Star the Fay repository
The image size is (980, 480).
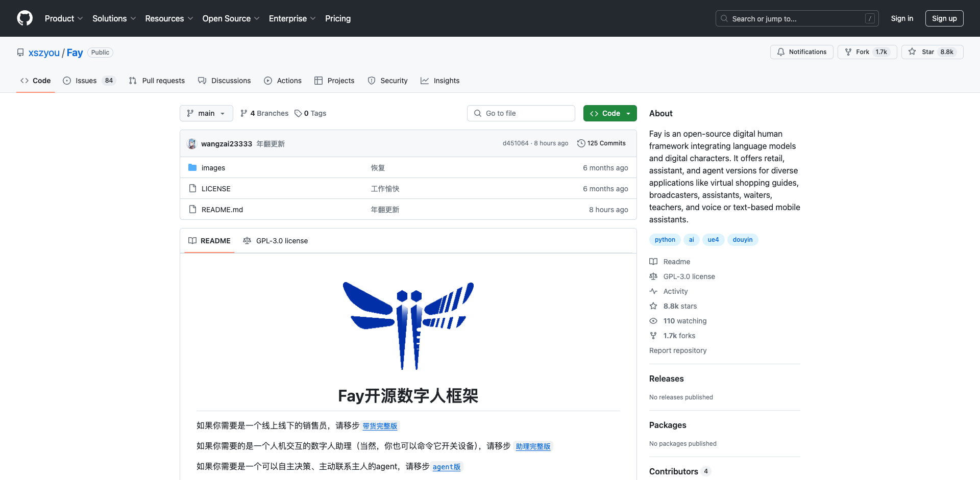tap(932, 52)
